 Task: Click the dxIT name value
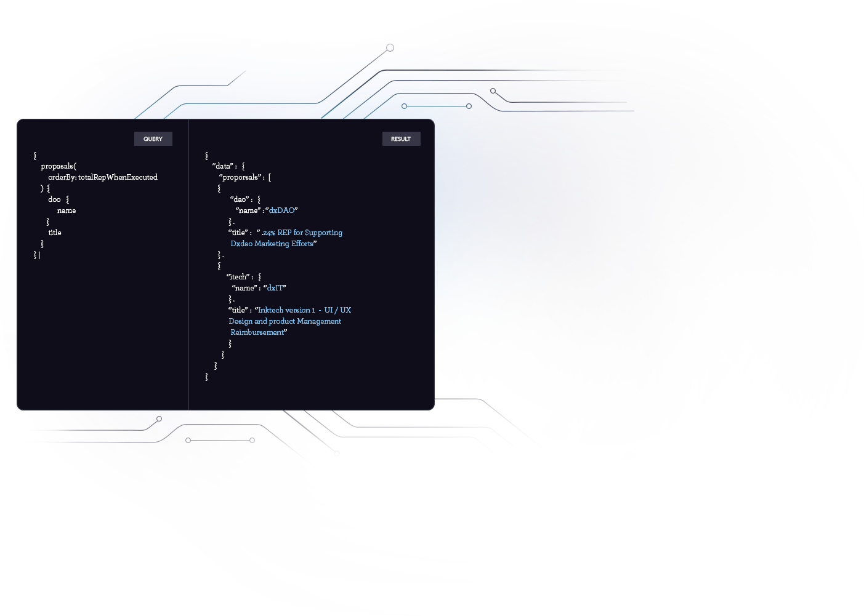275,288
